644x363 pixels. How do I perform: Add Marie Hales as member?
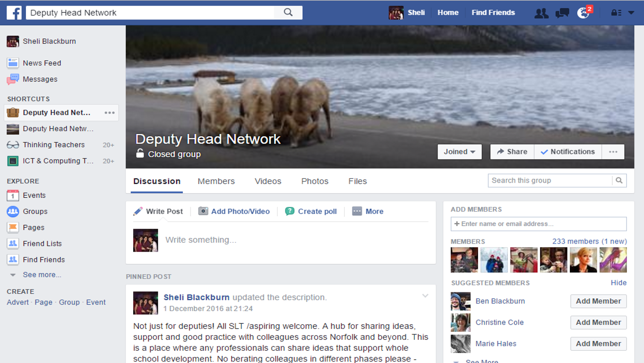(598, 344)
